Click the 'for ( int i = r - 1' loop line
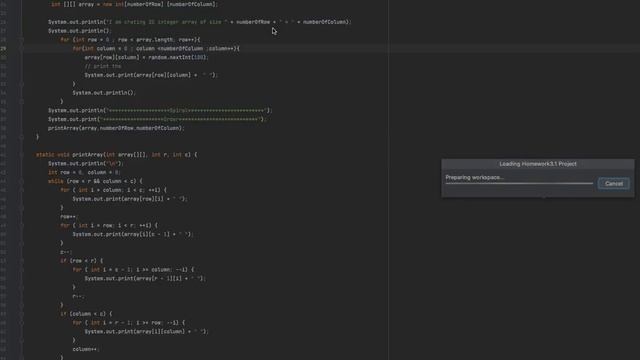Screen dimensions: 640x360 coord(129,322)
